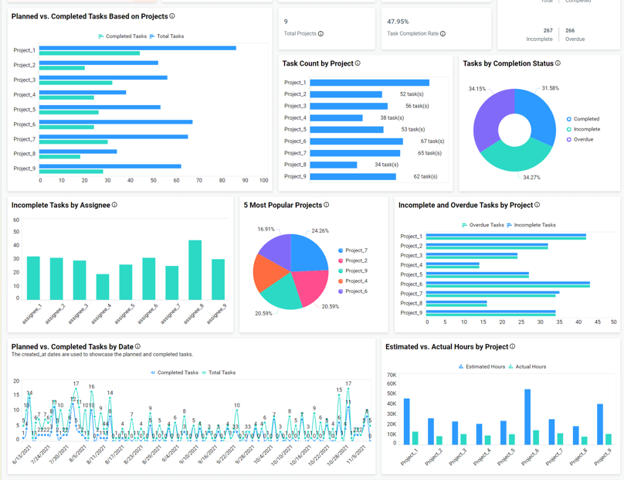This screenshot has width=624, height=480.
Task: Click the 267 Incomplete count
Action: click(548, 31)
